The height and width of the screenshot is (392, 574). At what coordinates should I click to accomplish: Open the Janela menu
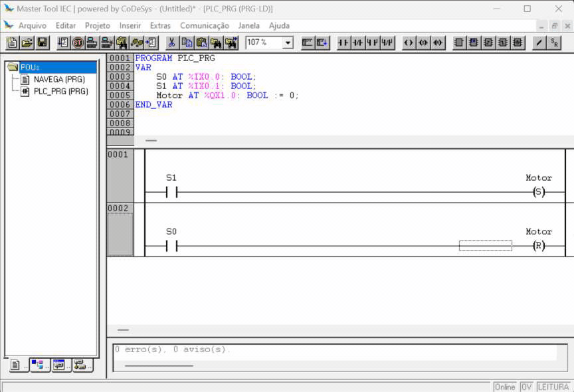249,26
